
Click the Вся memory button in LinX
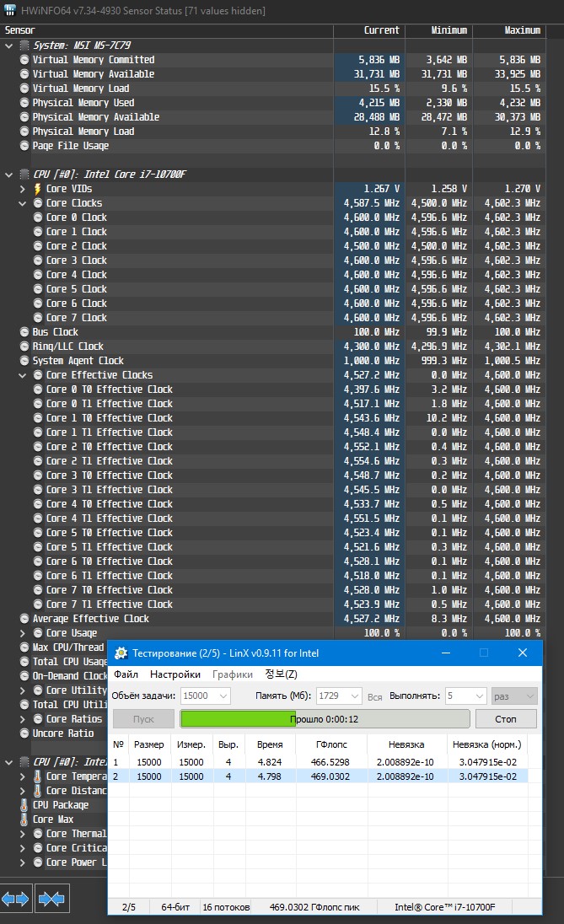(x=375, y=696)
